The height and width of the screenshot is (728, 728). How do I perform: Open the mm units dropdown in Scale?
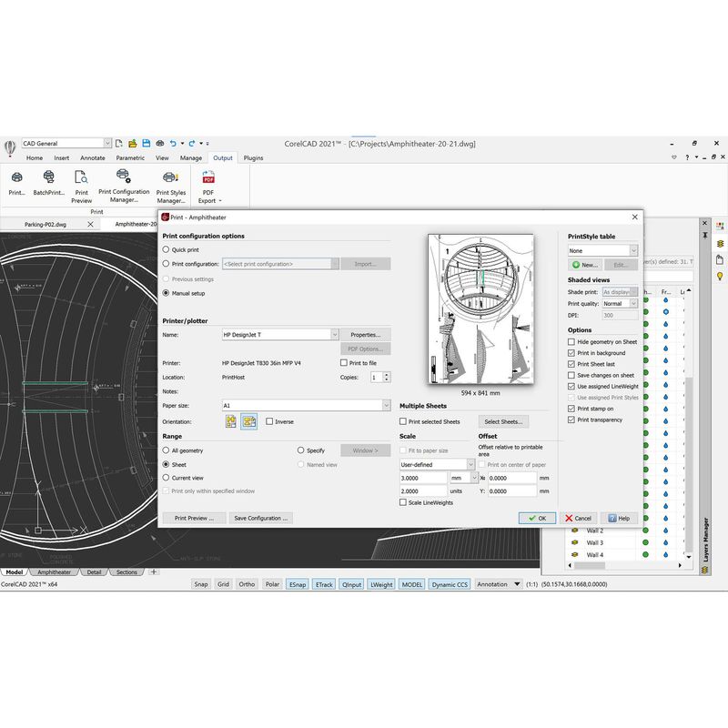[x=474, y=478]
